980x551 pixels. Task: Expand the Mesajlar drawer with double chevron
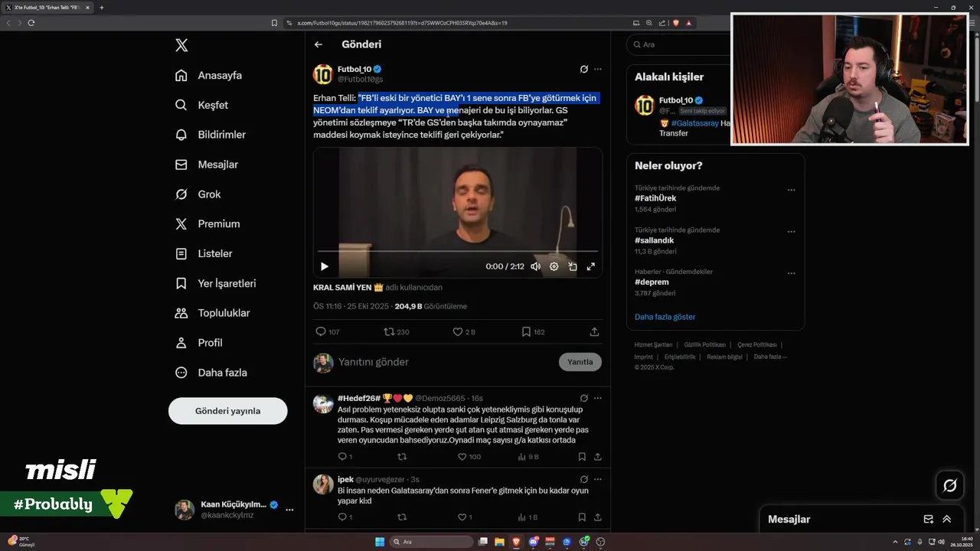click(x=947, y=519)
